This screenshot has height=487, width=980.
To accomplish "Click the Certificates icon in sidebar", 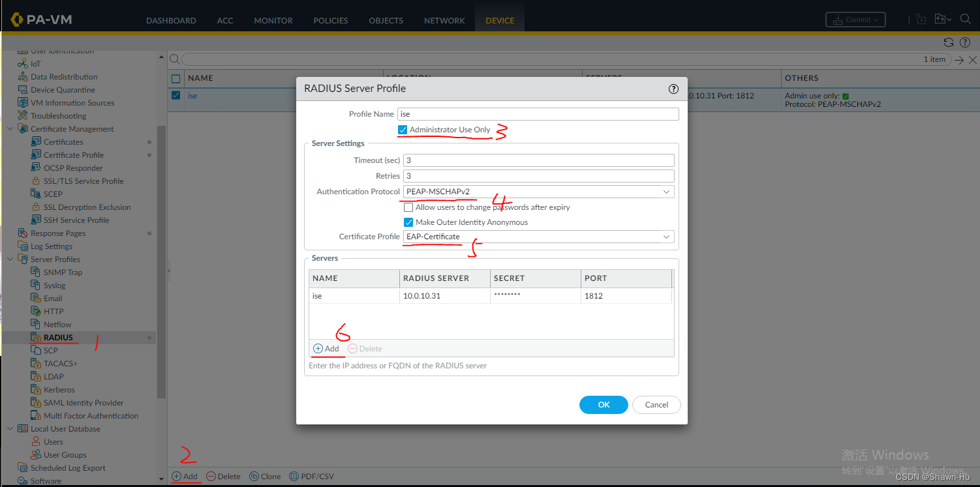I will (36, 142).
